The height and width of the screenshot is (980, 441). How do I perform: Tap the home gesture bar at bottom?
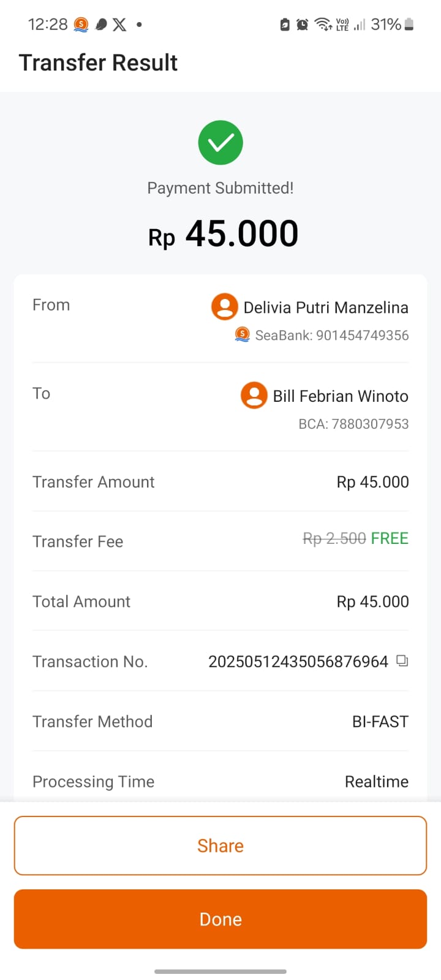click(x=221, y=971)
